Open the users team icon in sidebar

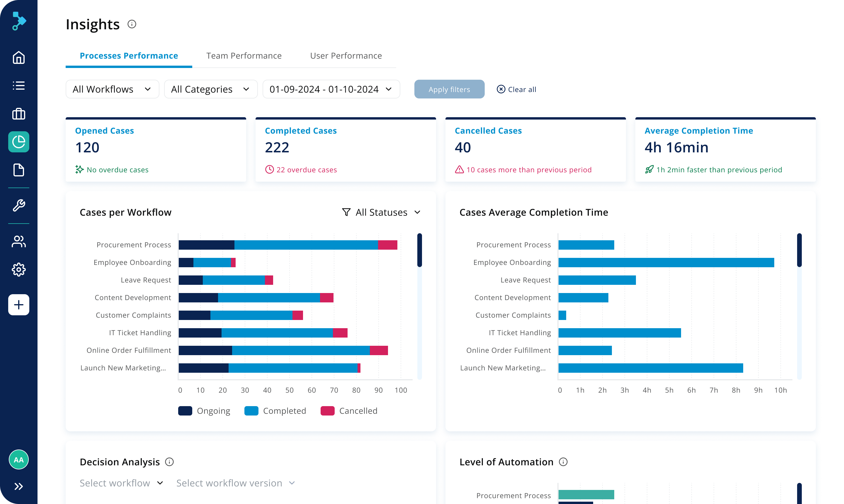pyautogui.click(x=19, y=241)
